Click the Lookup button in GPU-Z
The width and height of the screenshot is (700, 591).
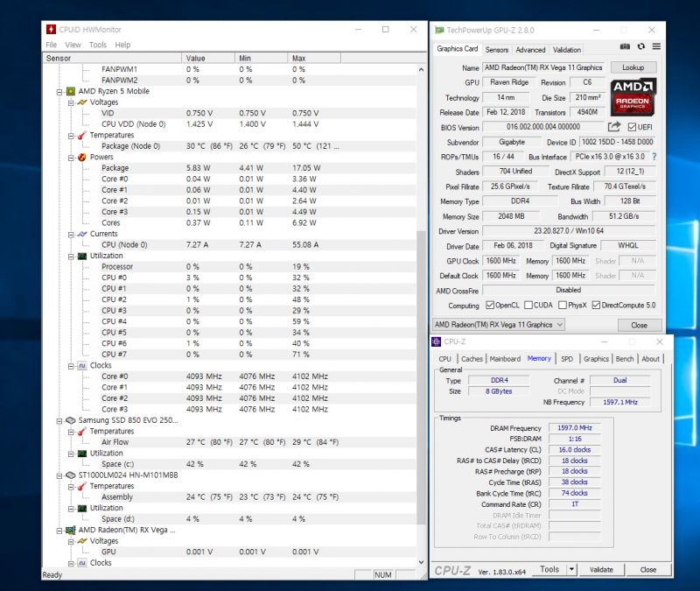click(x=633, y=67)
